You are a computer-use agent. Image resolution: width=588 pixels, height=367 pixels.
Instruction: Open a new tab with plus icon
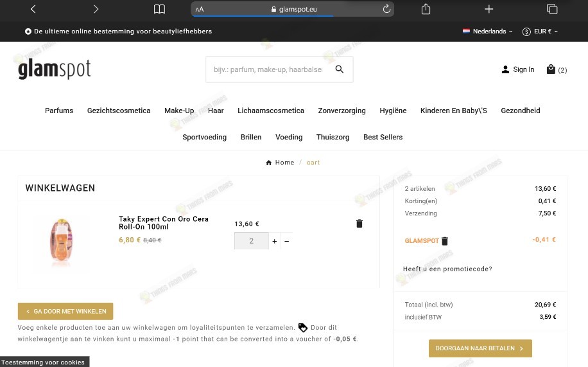click(489, 9)
